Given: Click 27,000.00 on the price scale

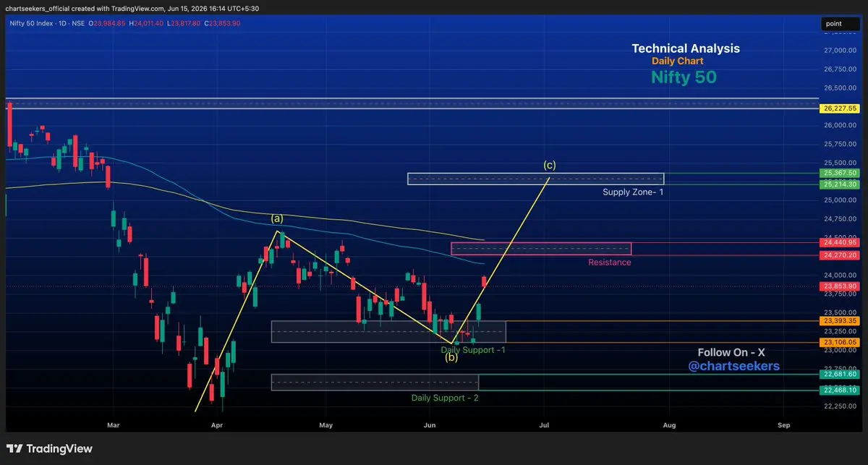Looking at the screenshot, I should tap(840, 51).
